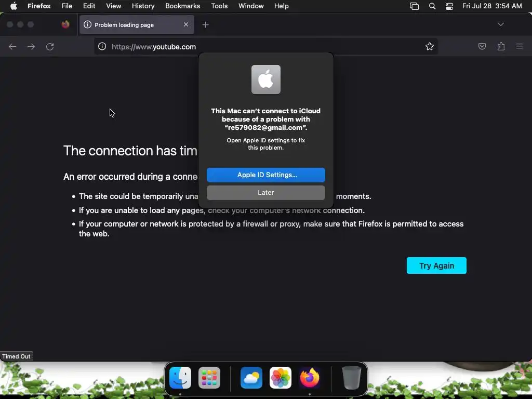
Task: Dismiss dialog with Later button
Action: point(266,192)
